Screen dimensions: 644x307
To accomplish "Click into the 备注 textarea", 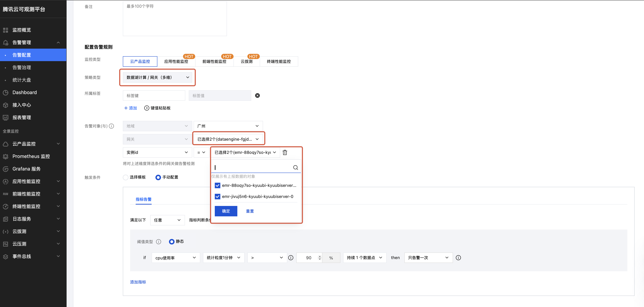I will coord(175,19).
